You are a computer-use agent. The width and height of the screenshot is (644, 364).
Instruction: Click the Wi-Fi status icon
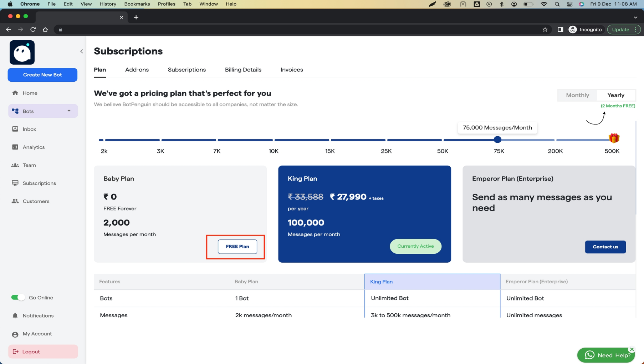click(x=544, y=4)
